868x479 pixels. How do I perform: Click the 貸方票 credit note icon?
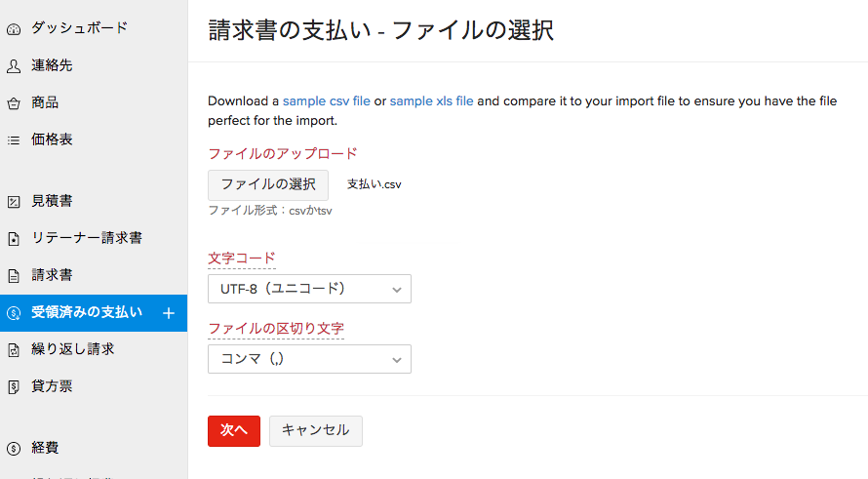[14, 386]
